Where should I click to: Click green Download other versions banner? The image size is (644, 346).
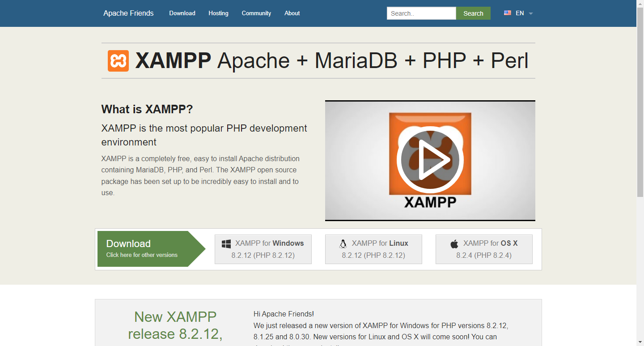click(x=151, y=249)
